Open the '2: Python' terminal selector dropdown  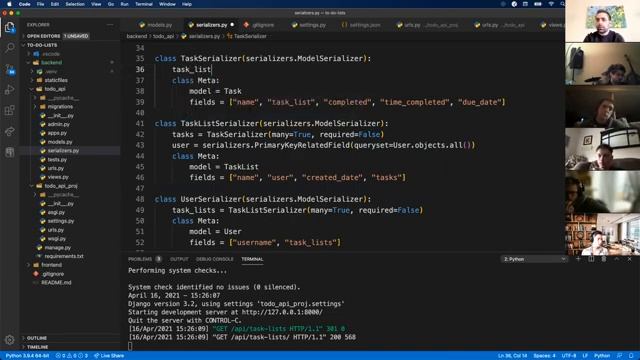[x=534, y=259]
